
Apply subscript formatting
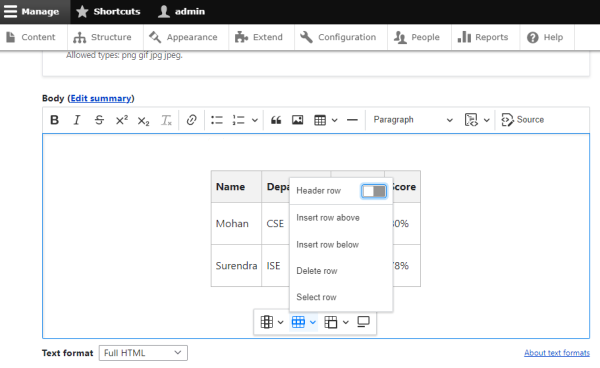[143, 120]
